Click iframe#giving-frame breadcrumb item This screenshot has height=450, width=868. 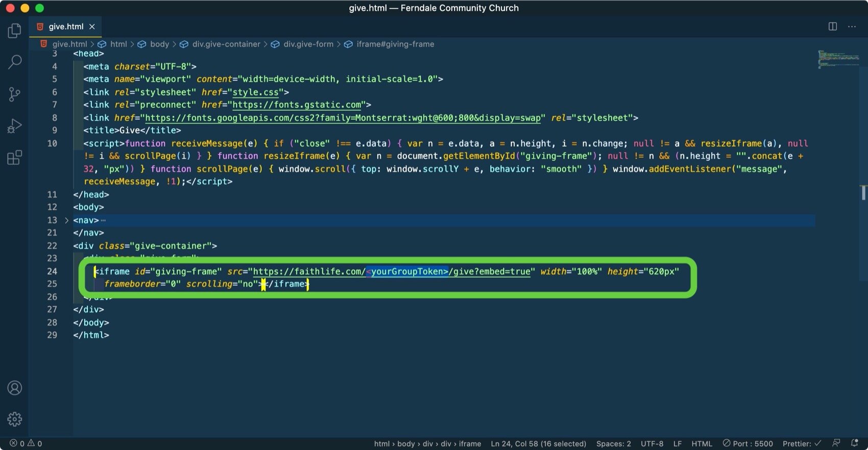(x=395, y=44)
